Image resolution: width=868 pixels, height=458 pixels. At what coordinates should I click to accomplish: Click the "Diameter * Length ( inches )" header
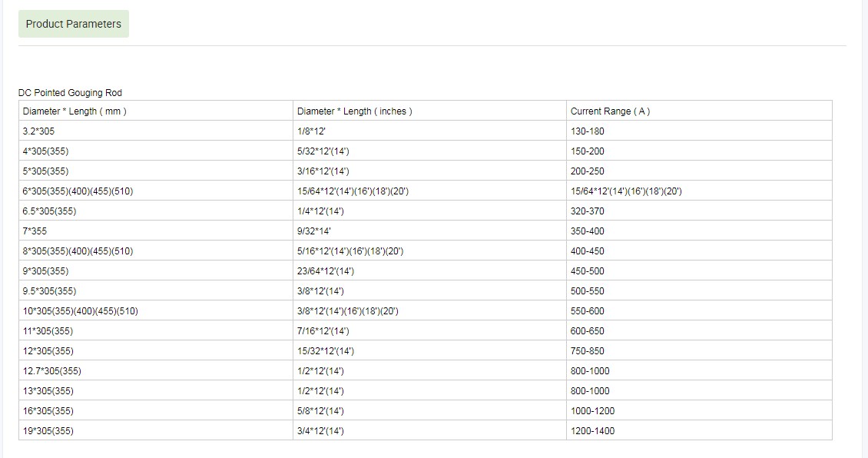[x=354, y=111]
